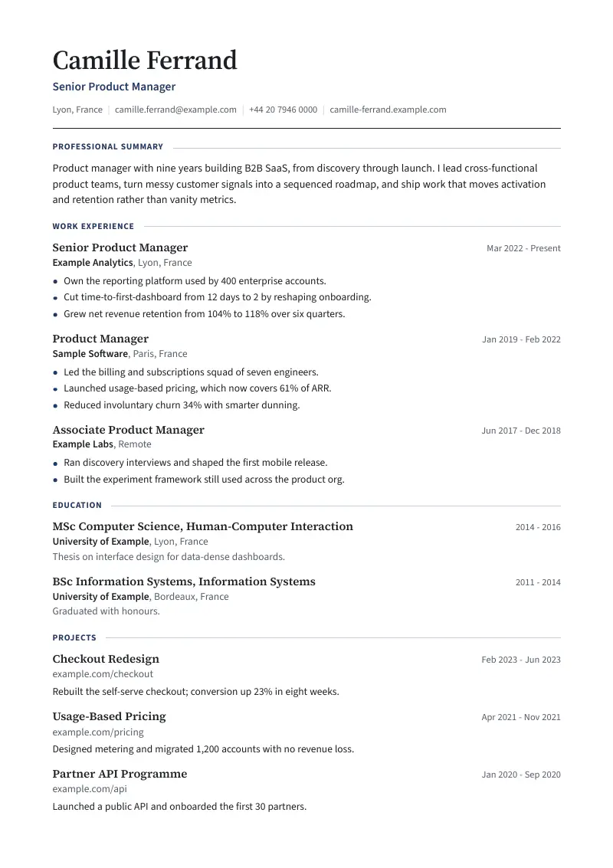This screenshot has height=868, width=613.
Task: Open the camille-ferrand.example.com website link
Action: click(388, 110)
